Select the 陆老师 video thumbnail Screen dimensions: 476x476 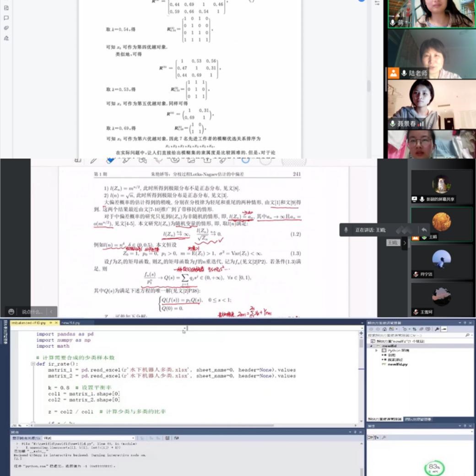click(x=432, y=54)
